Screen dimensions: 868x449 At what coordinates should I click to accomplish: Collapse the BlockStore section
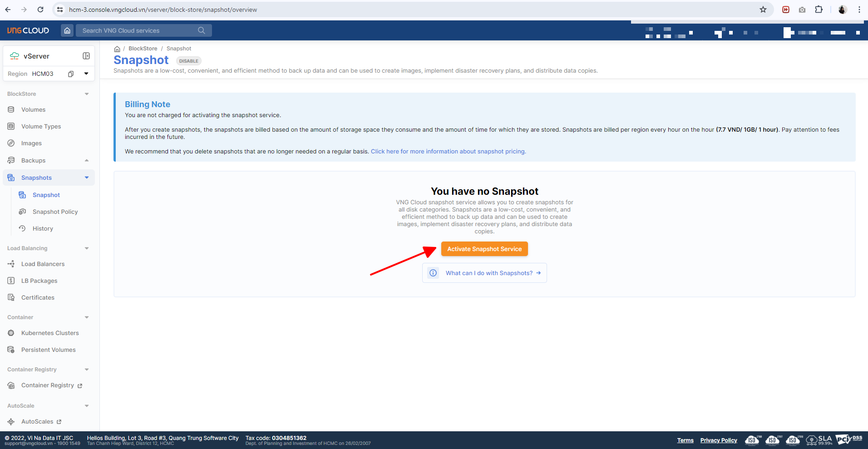[x=87, y=94]
